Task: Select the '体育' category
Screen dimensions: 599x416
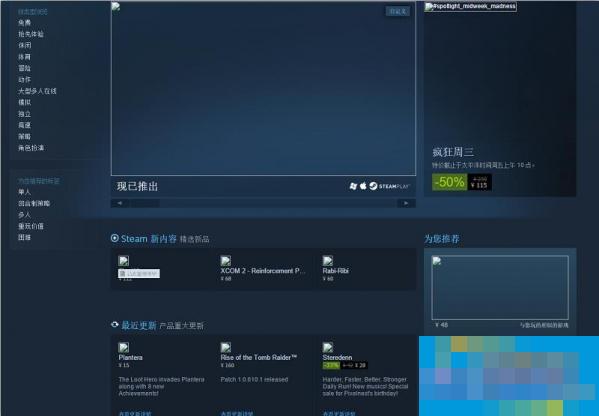Action: click(x=24, y=57)
